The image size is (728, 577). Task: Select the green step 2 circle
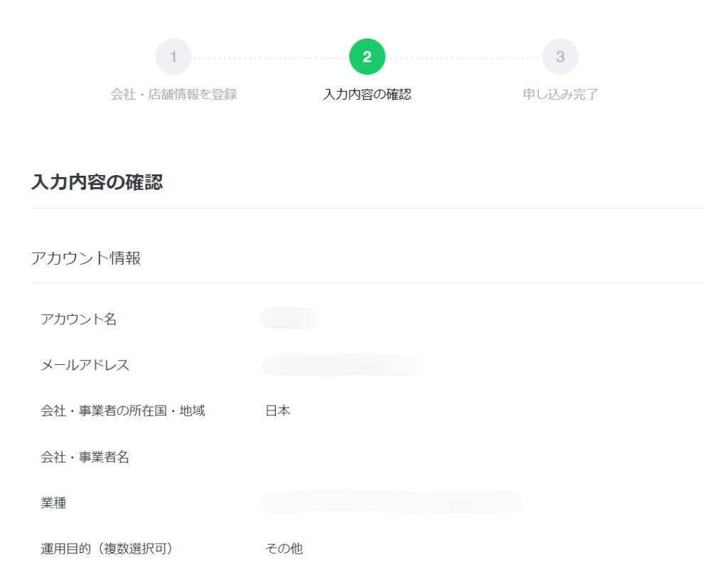(366, 56)
